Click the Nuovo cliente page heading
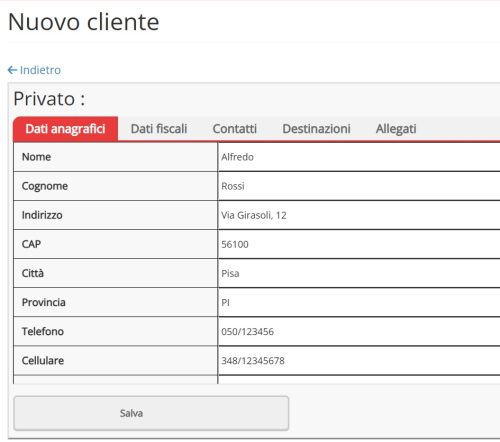The image size is (500, 442). (x=84, y=22)
